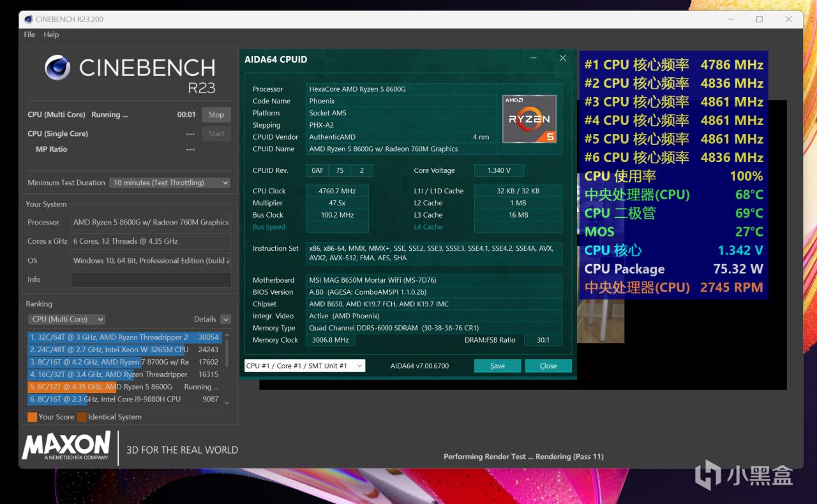The image size is (817, 504).
Task: Click the Bus Clock value 100.2 MHz
Action: [x=337, y=215]
